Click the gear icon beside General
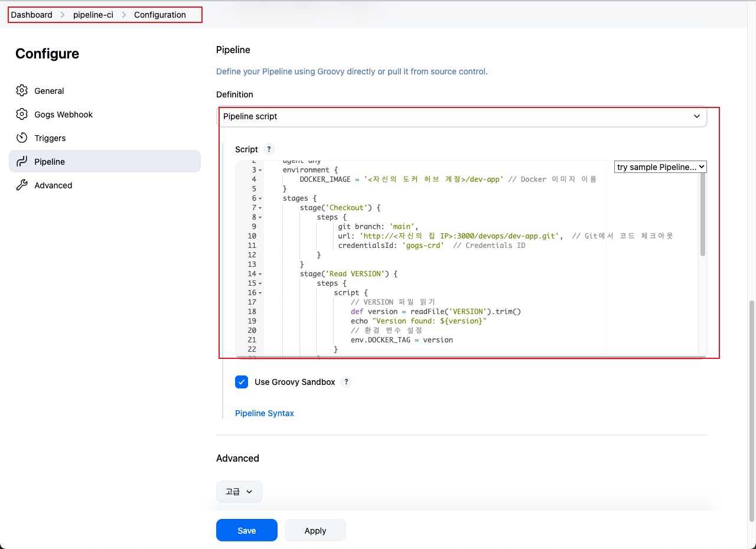 (x=22, y=91)
